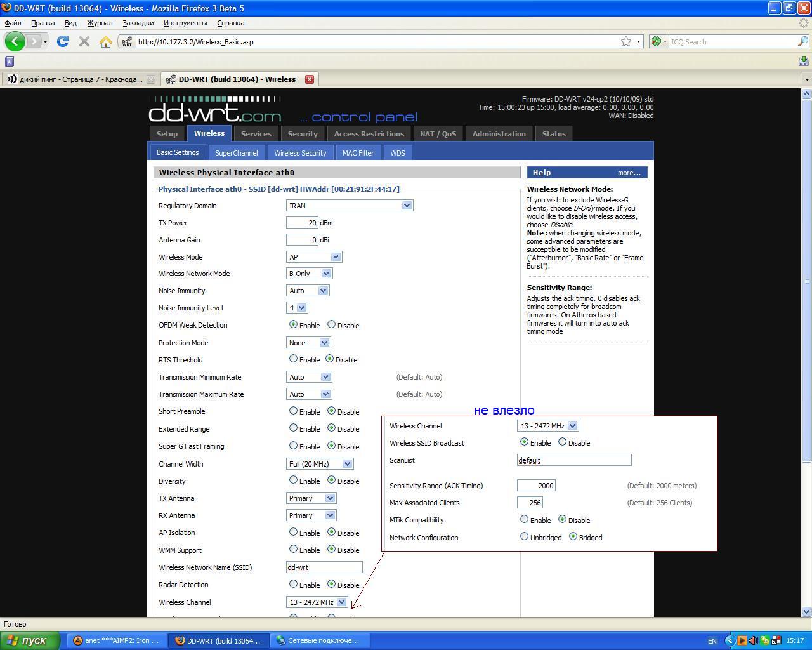812x650 pixels.
Task: Open the Wireless Security sub-tab
Action: (x=300, y=153)
